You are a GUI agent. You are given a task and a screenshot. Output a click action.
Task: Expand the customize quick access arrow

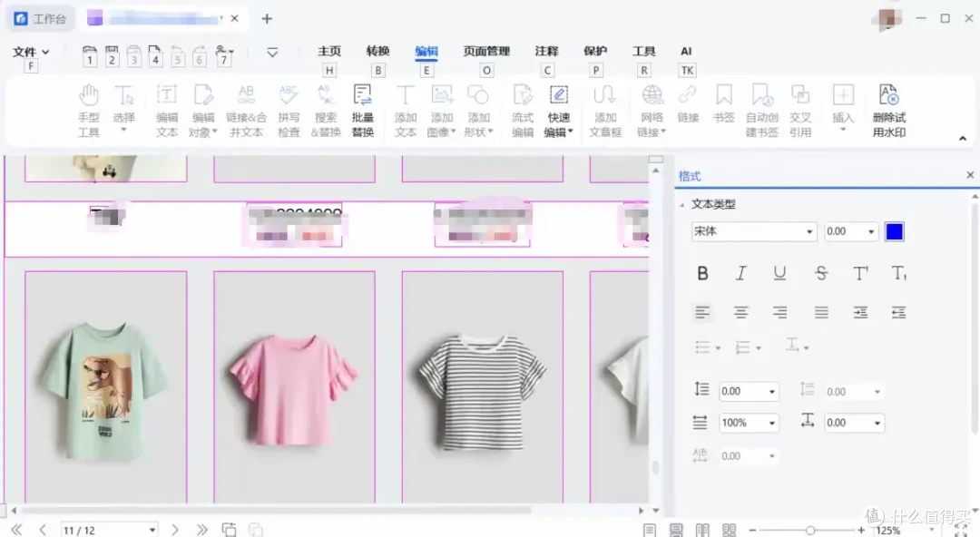pos(272,53)
